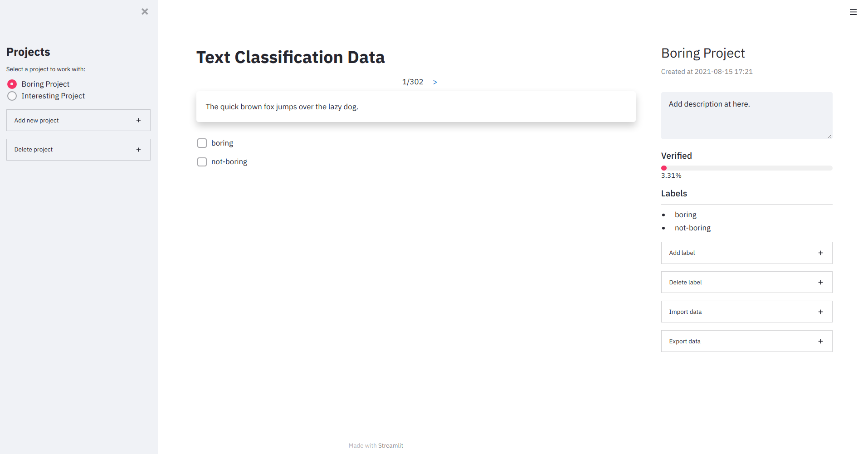Click the plus icon on Add new project
The height and width of the screenshot is (454, 868).
click(x=138, y=120)
